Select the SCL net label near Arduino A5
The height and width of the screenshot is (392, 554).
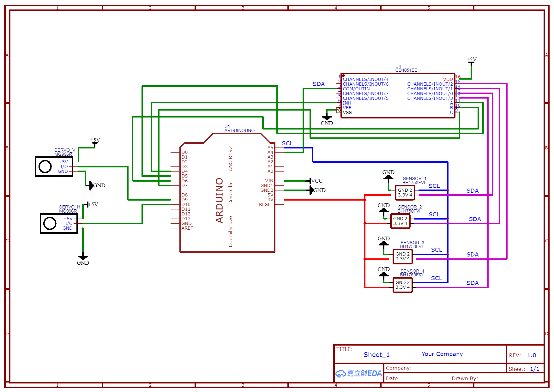pos(287,143)
